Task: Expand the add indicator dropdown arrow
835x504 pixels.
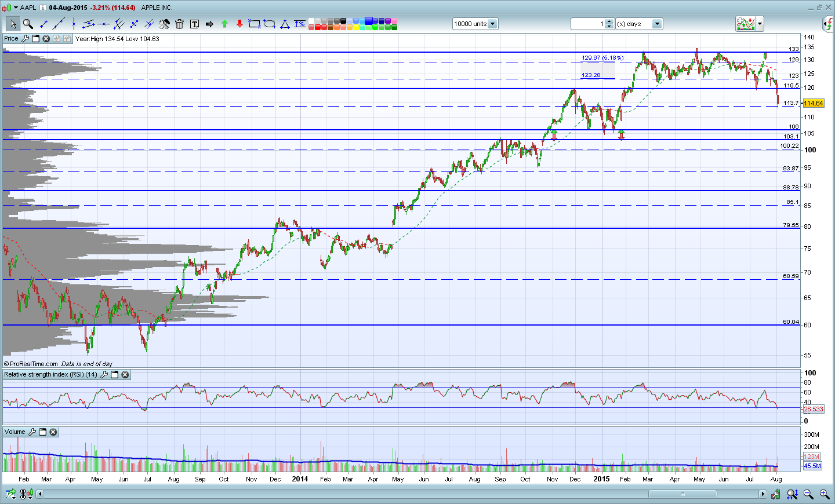Action: (760, 24)
